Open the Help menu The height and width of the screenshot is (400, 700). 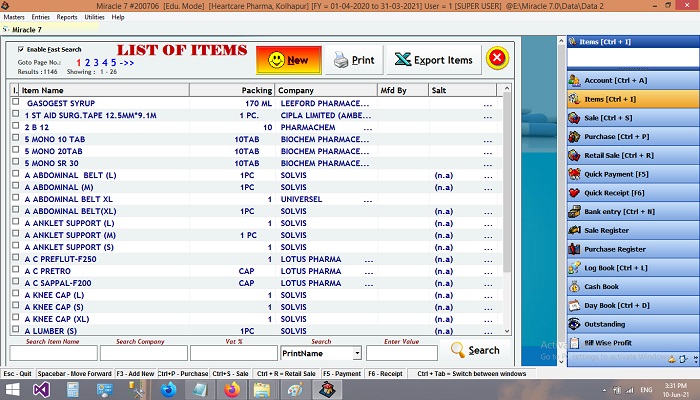[118, 17]
